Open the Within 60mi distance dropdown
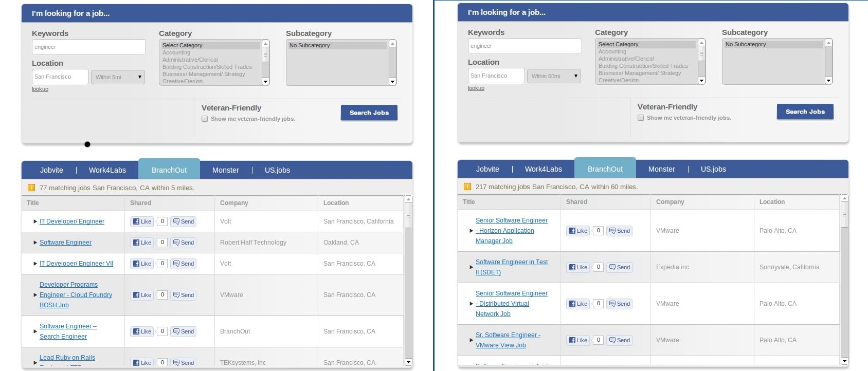The width and height of the screenshot is (868, 371). coord(554,76)
